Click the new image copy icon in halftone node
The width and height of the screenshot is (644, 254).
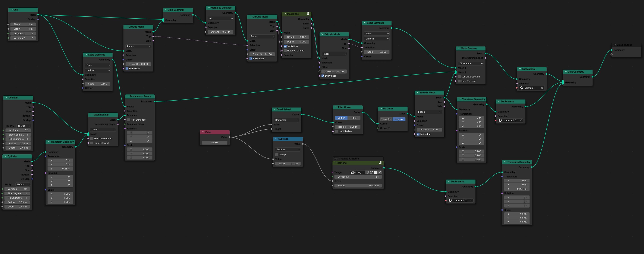(371, 172)
